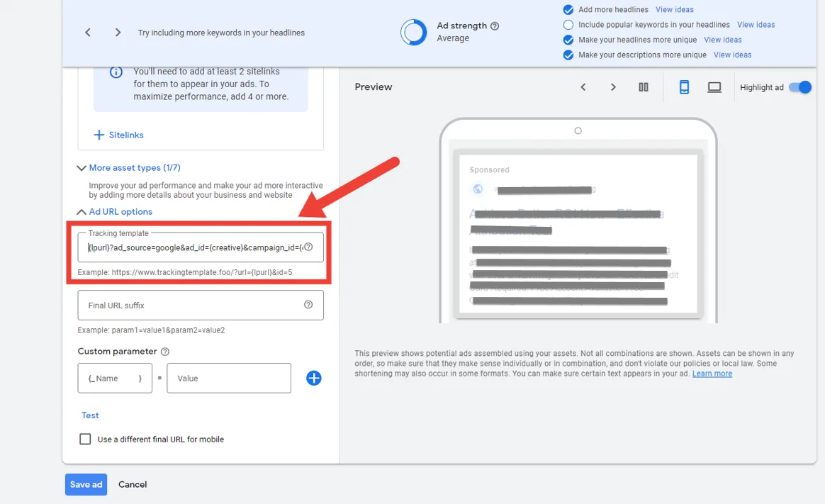Click 'Make your headlines more unique' check indicator
This screenshot has width=825, height=504.
tap(568, 40)
